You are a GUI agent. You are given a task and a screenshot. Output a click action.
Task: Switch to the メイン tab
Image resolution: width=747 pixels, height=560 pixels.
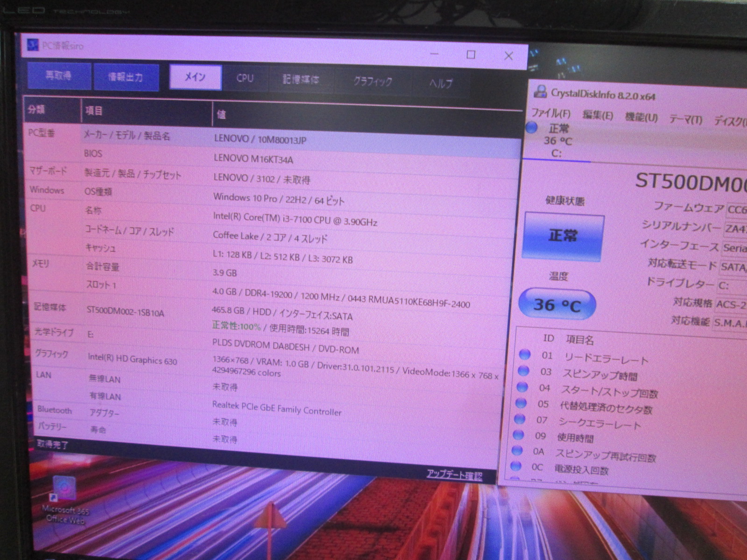(195, 77)
